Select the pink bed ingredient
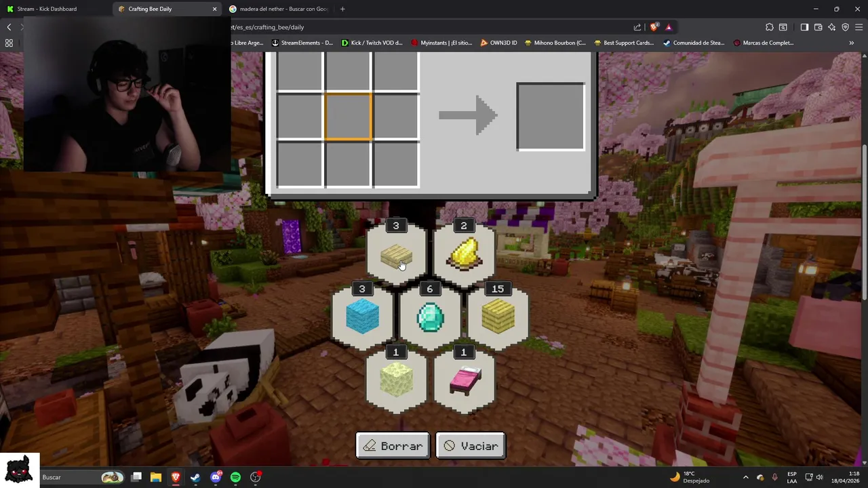Screen dimensions: 868x488 (x=464, y=381)
